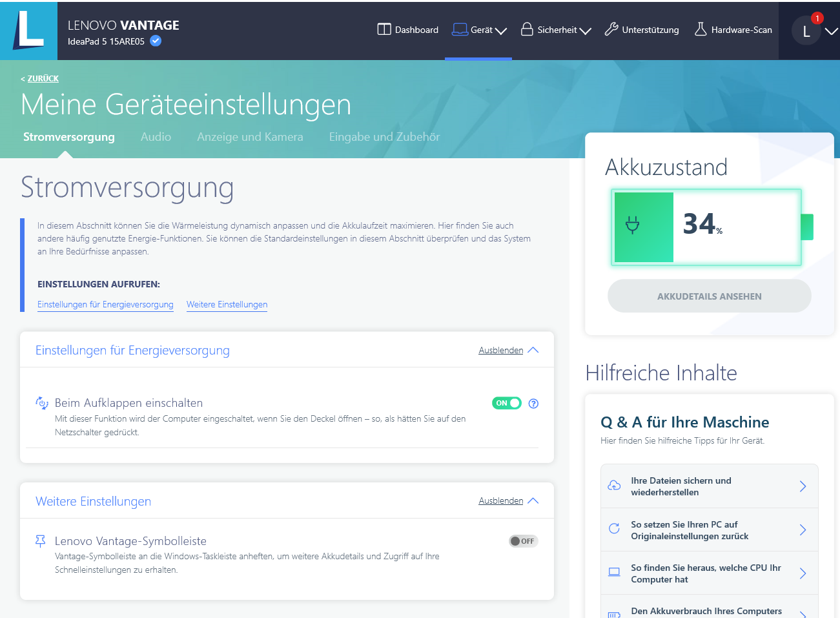Image resolution: width=840 pixels, height=618 pixels.
Task: Expand the Sicherheit dropdown menu
Action: pyautogui.click(x=586, y=30)
